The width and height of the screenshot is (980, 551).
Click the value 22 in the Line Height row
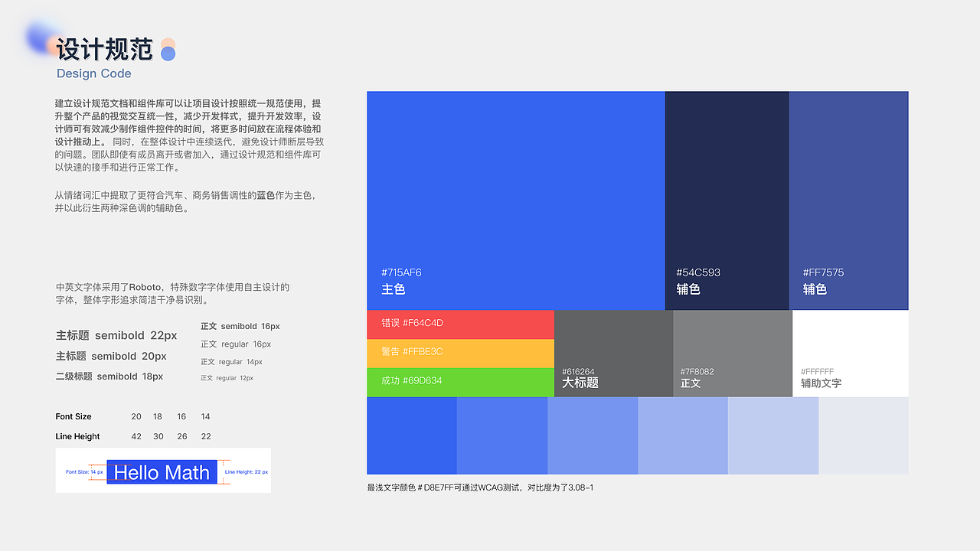[206, 437]
